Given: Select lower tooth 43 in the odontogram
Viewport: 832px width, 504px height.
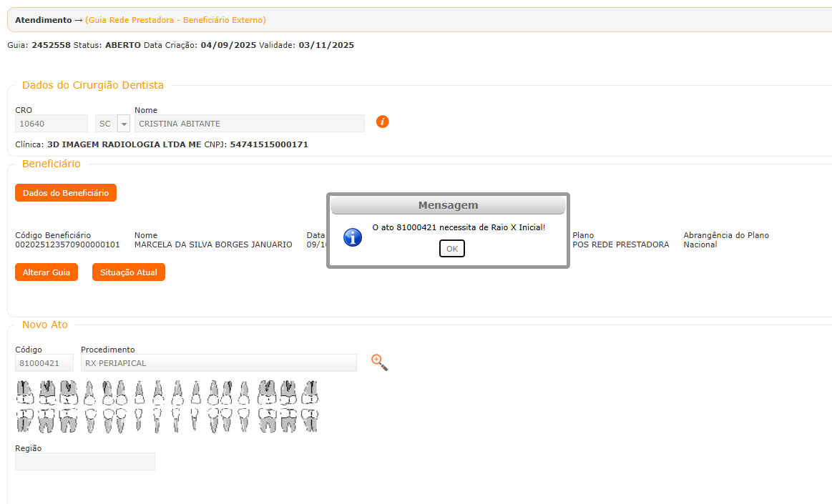Looking at the screenshot, I should [122, 420].
